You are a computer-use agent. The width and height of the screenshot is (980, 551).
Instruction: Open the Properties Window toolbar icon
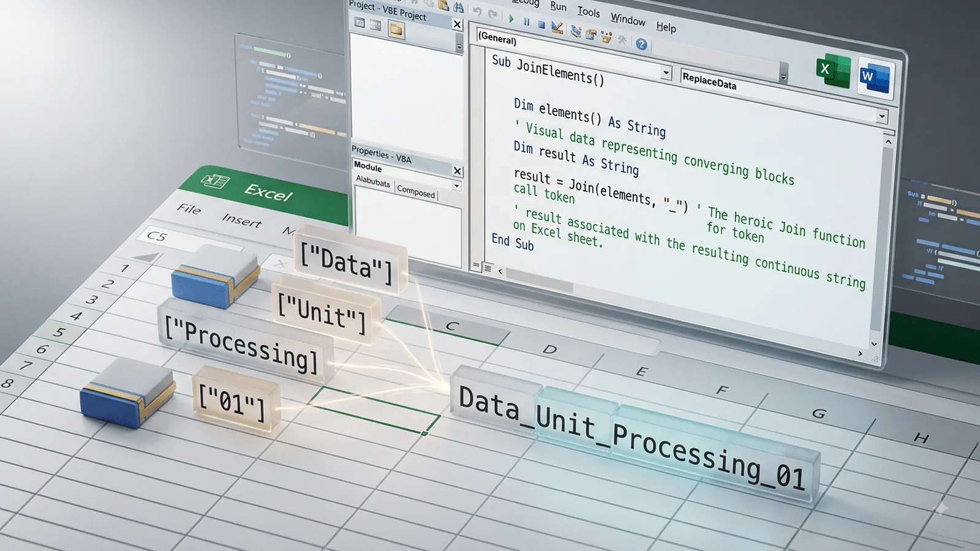coord(591,34)
